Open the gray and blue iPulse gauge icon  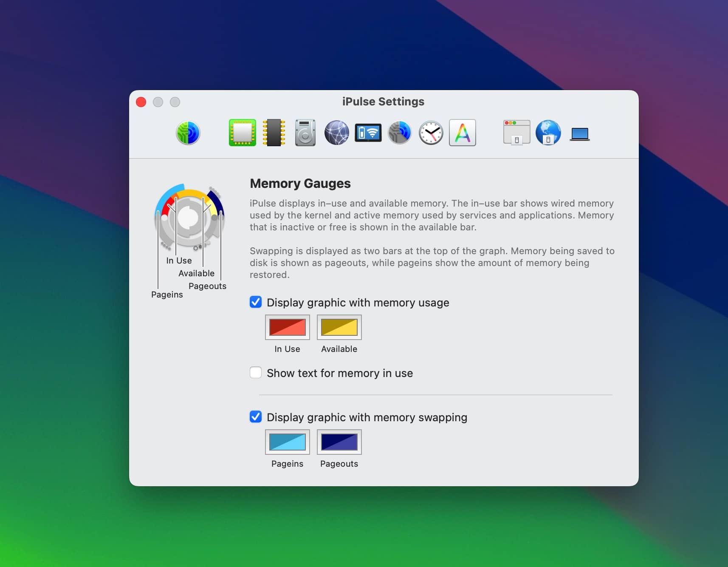[x=400, y=133]
